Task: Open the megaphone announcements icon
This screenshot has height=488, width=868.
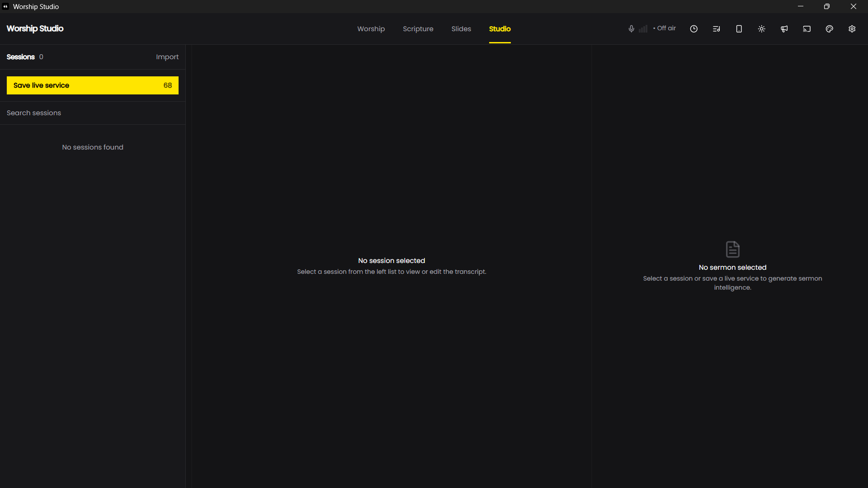Action: 784,29
